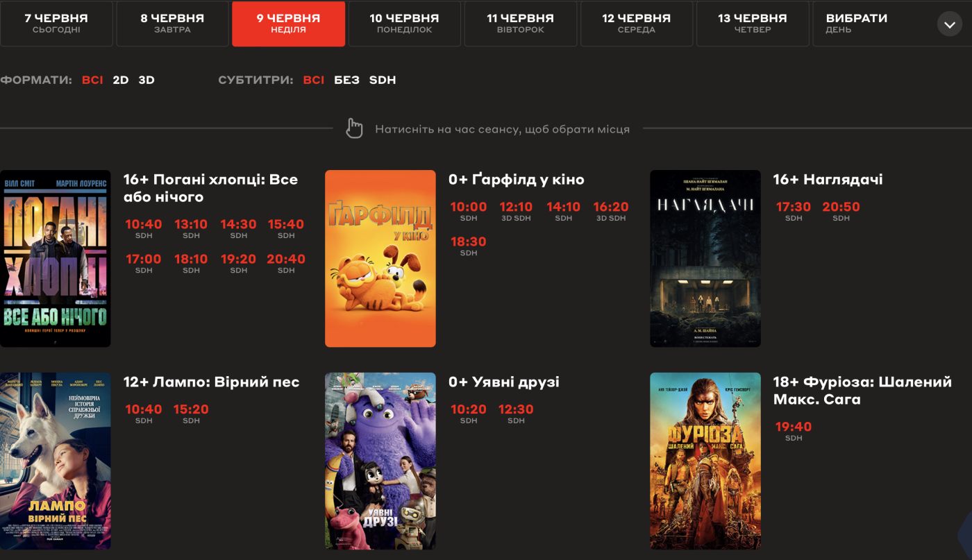The width and height of the screenshot is (972, 560).
Task: Select the 12:30 Уявні друзі session
Action: coord(516,414)
